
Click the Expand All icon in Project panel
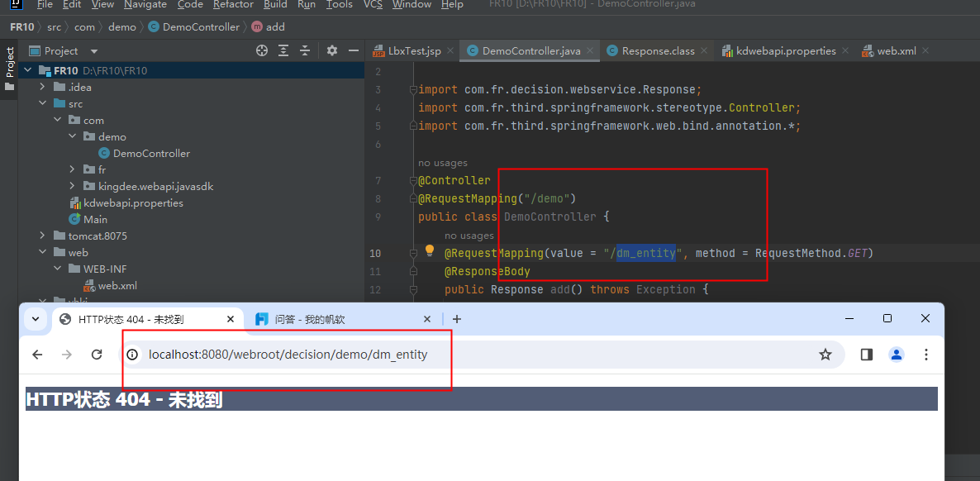coord(283,50)
